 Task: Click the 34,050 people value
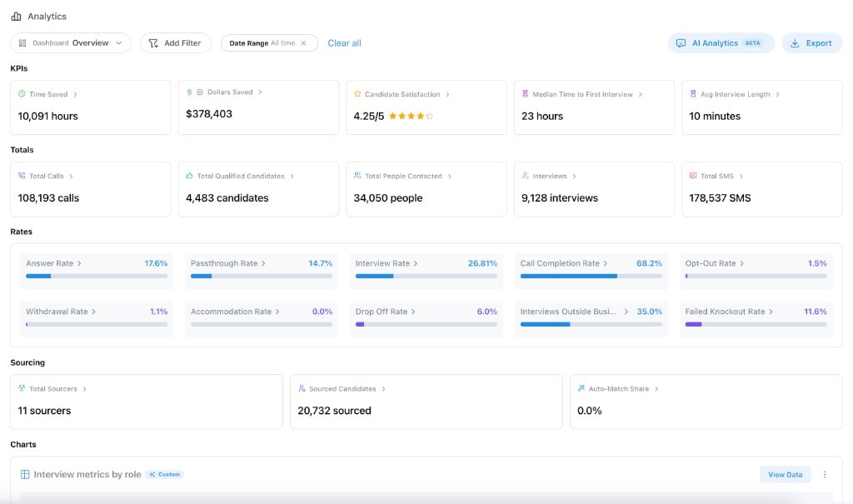[x=388, y=198]
